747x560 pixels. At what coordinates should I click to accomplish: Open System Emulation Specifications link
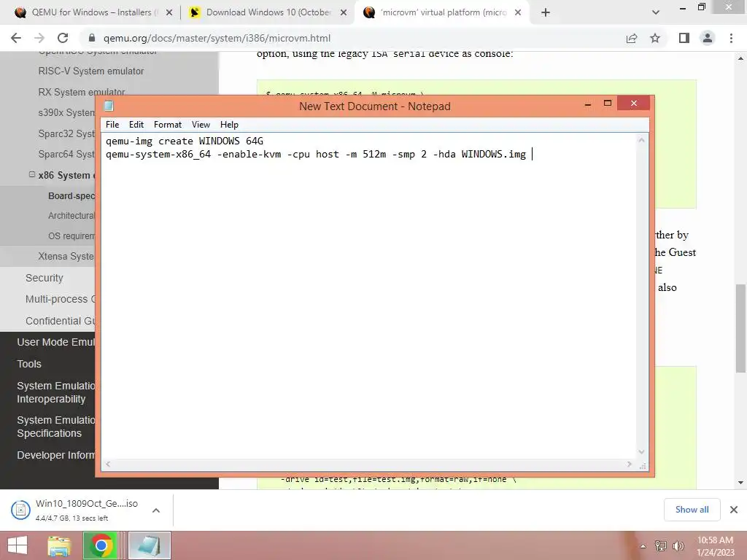[x=55, y=427]
